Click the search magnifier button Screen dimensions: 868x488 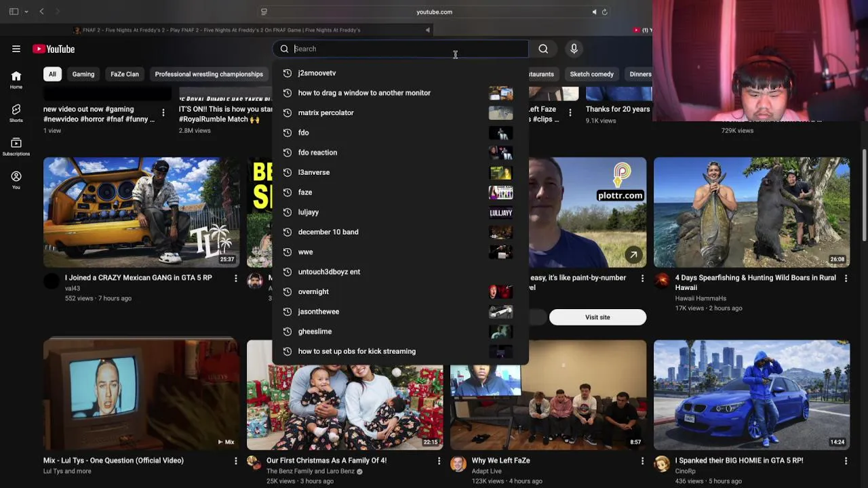pyautogui.click(x=543, y=49)
